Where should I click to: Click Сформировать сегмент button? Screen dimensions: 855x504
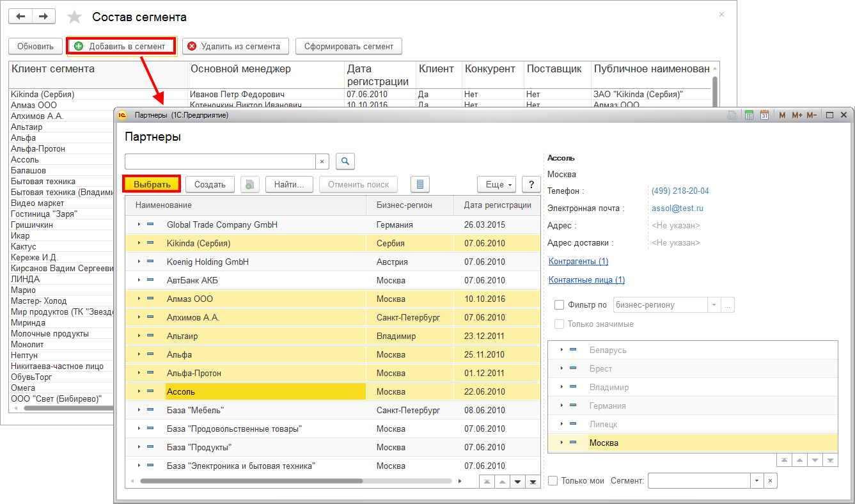point(349,46)
